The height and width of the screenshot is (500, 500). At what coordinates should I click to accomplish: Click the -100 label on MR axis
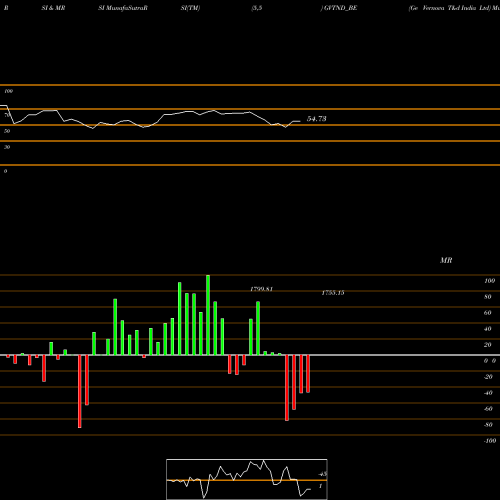click(x=489, y=441)
